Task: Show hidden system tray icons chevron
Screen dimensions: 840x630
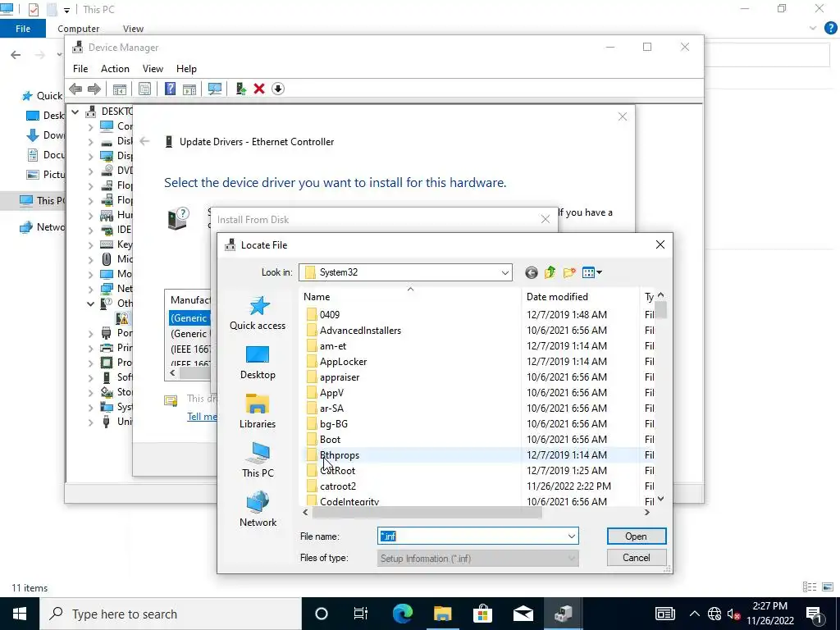Action: point(694,614)
